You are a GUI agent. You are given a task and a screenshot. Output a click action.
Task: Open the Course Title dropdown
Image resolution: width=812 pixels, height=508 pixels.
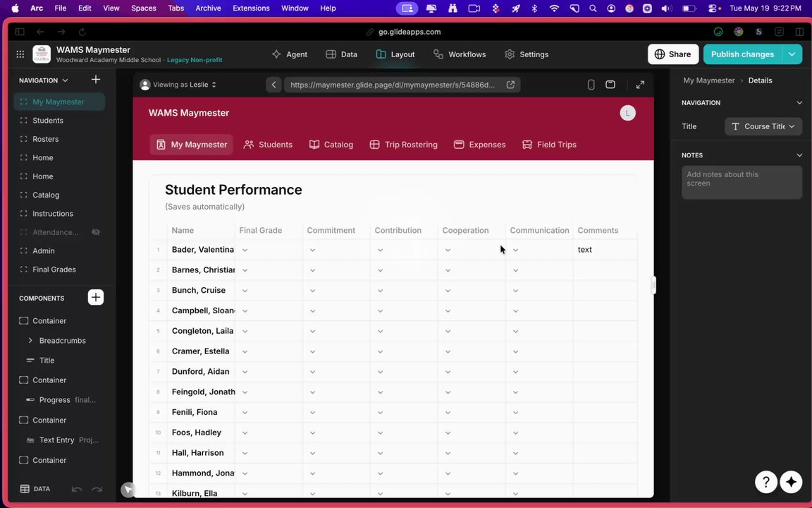[763, 126]
